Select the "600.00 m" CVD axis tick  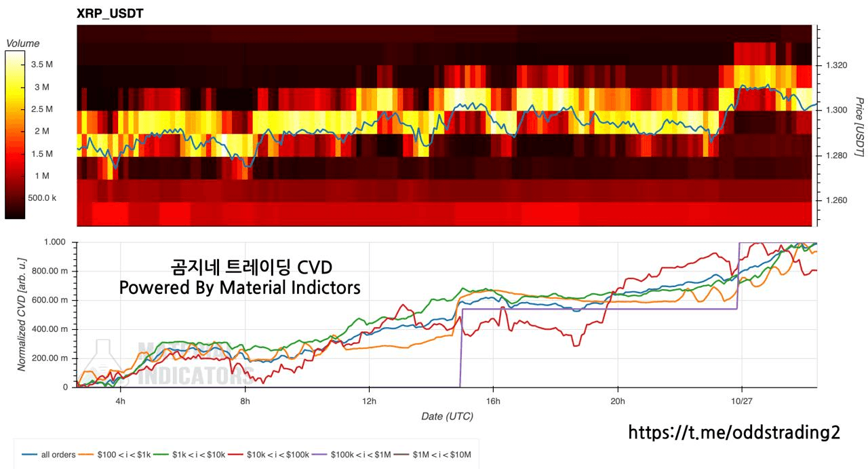(50, 301)
